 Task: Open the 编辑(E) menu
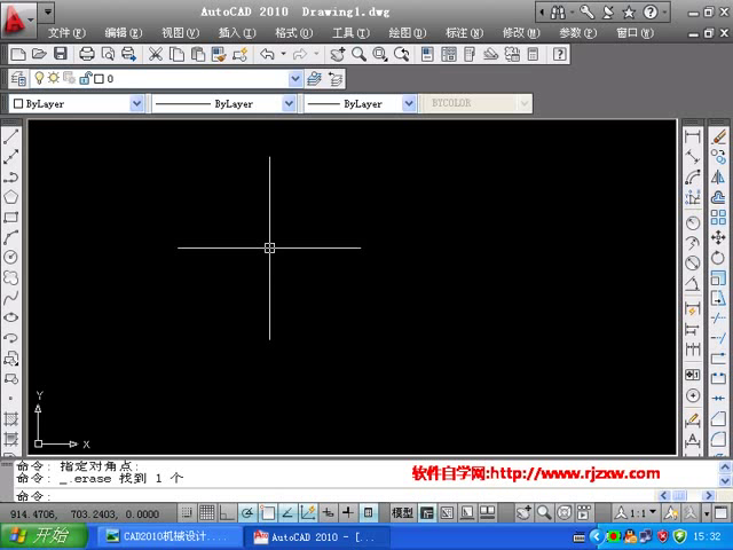click(123, 33)
